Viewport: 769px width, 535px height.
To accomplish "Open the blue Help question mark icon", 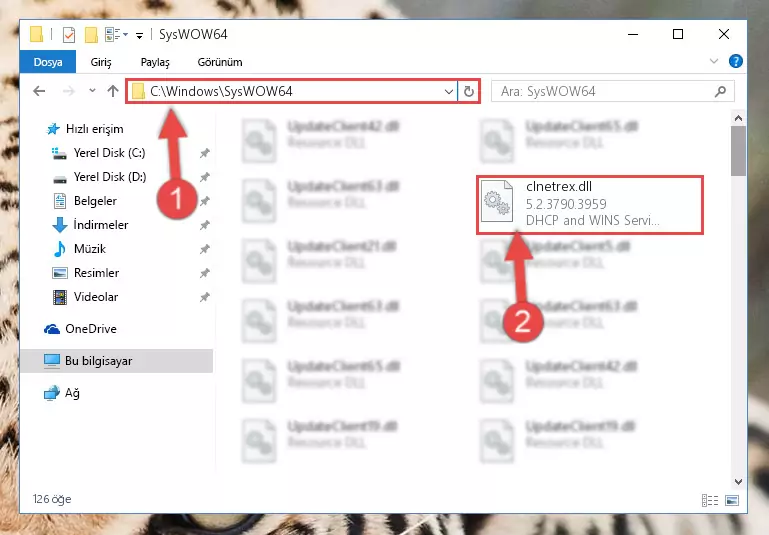I will (x=735, y=61).
